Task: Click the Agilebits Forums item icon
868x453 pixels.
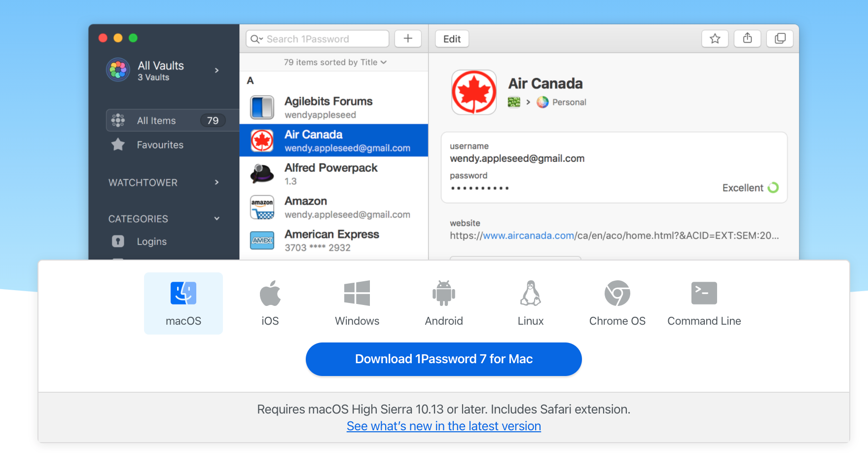Action: pyautogui.click(x=262, y=108)
